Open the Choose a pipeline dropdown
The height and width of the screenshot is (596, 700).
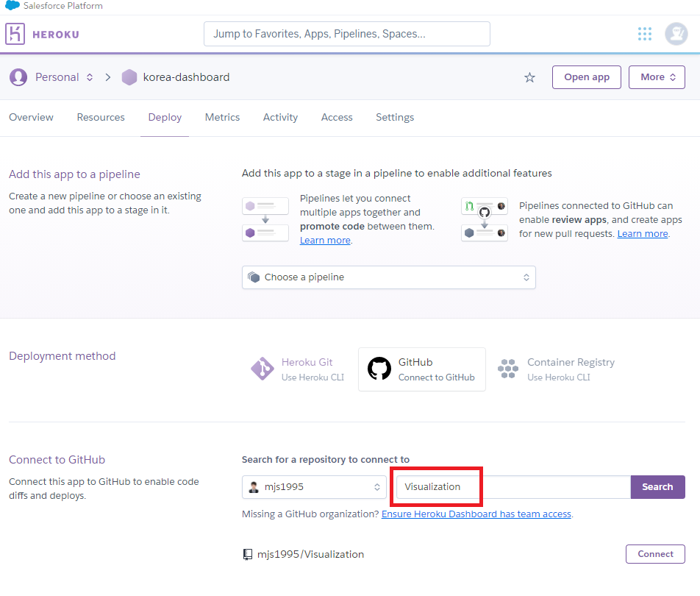click(x=389, y=277)
